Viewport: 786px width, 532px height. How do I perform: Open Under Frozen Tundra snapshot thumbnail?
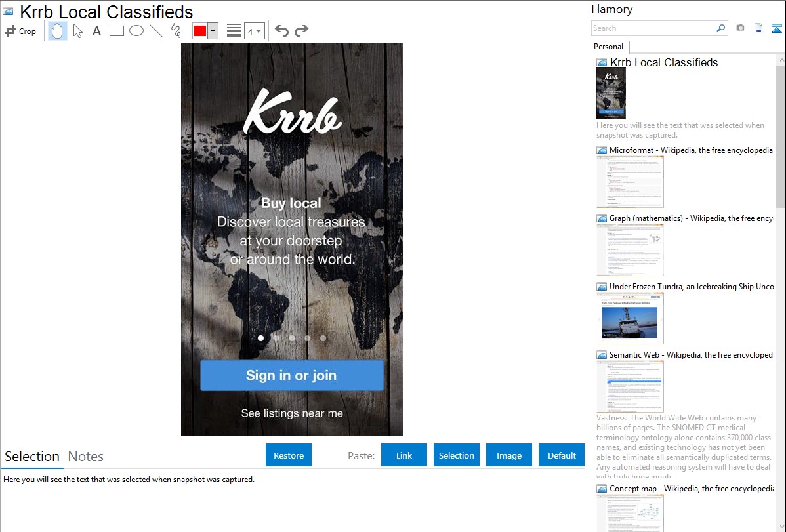click(630, 318)
